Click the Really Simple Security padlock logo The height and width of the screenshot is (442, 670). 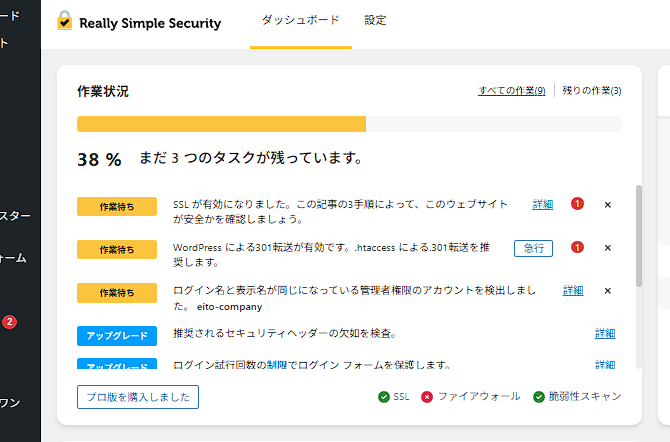point(65,21)
